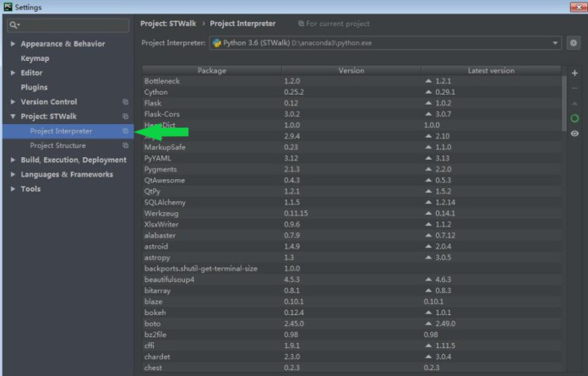This screenshot has width=588, height=376.
Task: Click the upgrade arrow in Cython row
Action: (428, 92)
